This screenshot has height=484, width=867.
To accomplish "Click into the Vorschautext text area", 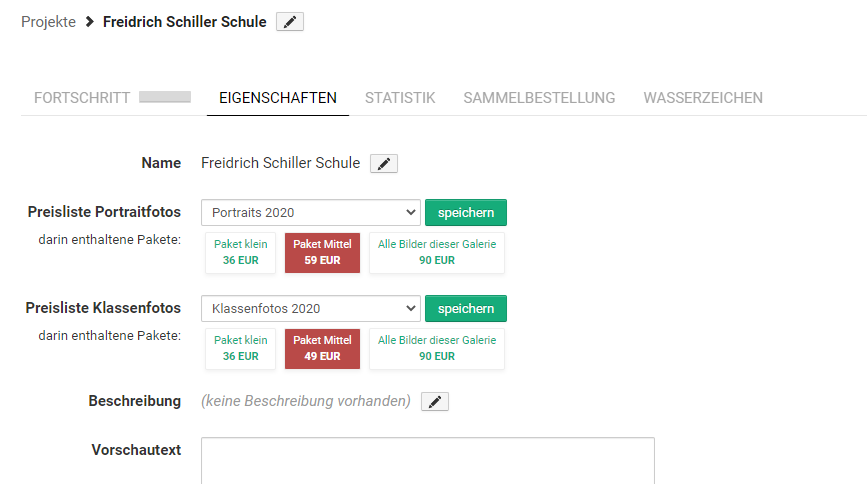I will click(x=427, y=461).
